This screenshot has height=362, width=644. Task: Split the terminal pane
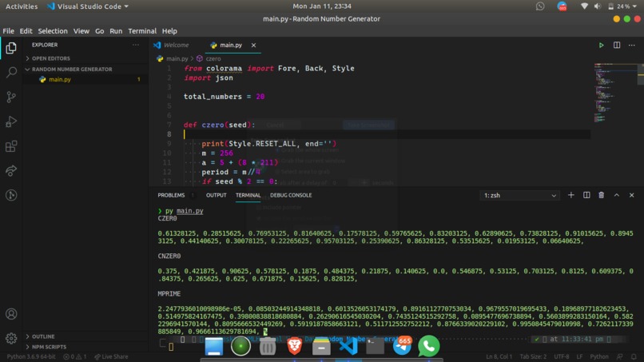pos(586,195)
